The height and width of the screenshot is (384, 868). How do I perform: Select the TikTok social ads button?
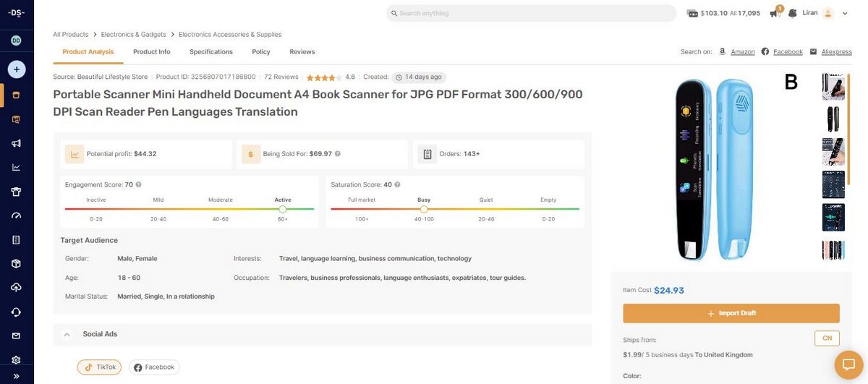[99, 367]
